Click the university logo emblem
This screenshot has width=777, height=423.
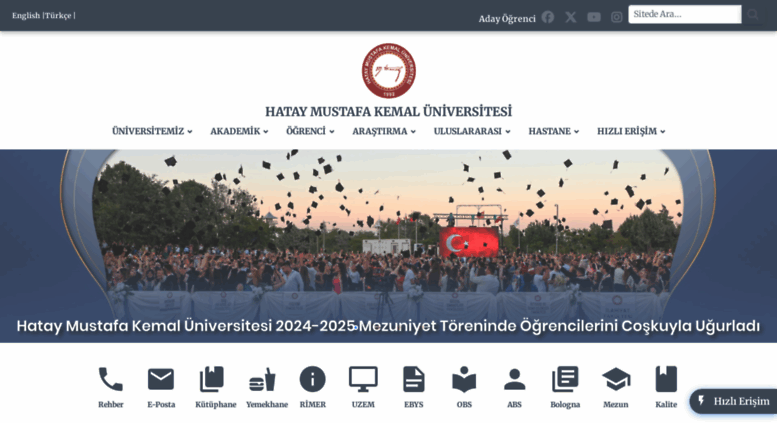388,71
